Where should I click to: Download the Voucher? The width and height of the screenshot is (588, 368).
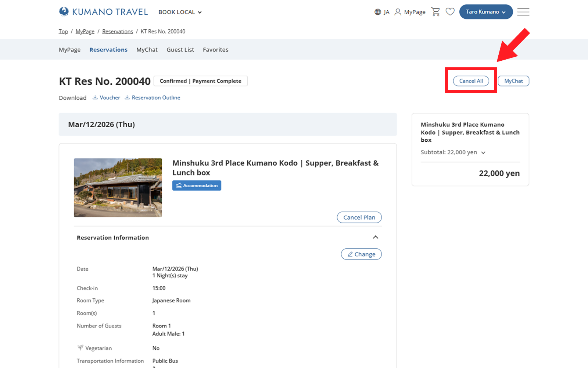(x=107, y=98)
